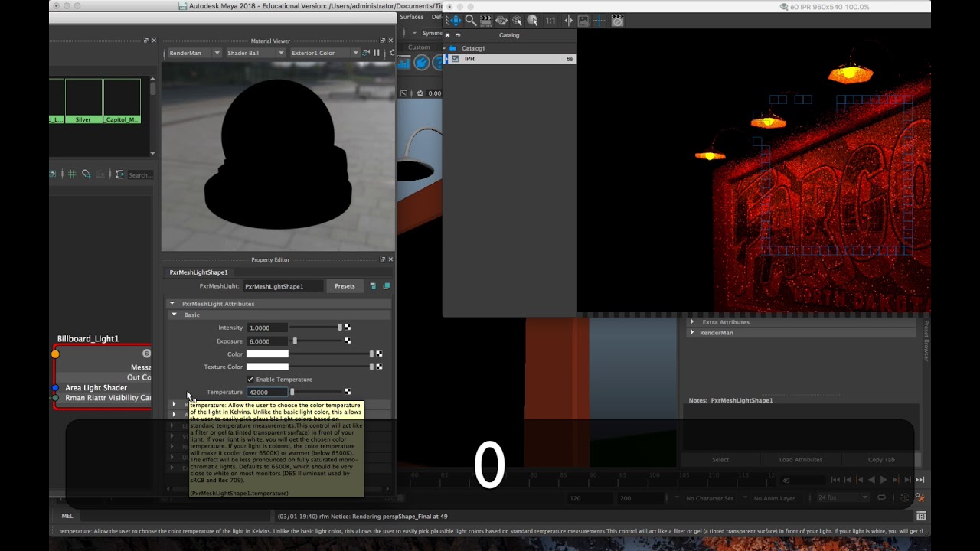
Task: Click the Intensity slider track
Action: pos(315,328)
